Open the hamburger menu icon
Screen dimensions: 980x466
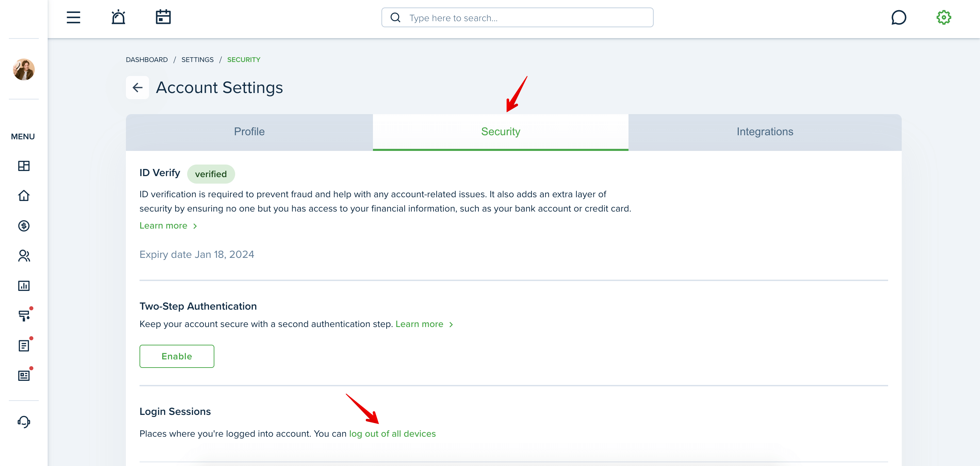(73, 17)
